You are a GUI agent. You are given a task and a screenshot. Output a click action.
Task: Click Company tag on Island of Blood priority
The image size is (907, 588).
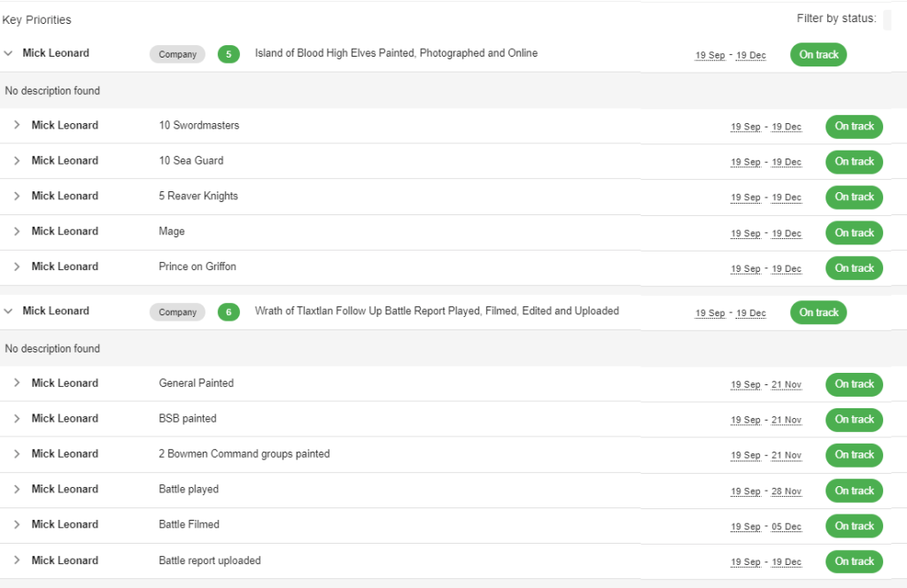click(177, 54)
